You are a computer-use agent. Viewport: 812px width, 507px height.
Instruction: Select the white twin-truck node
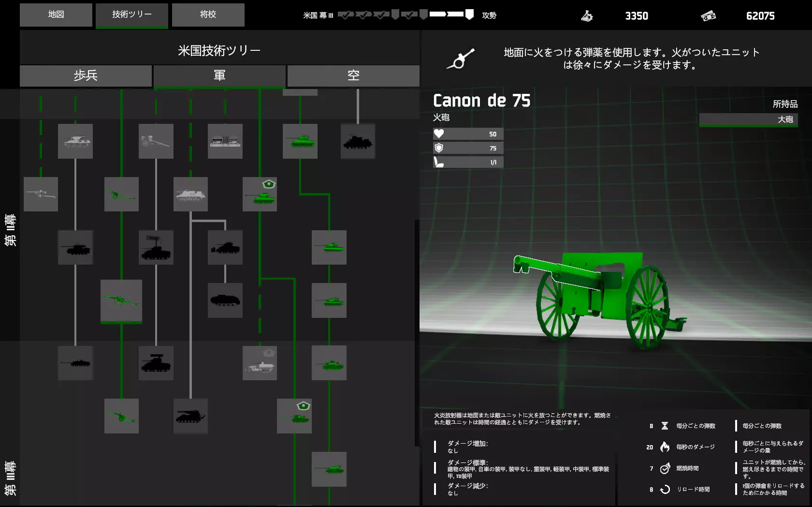(x=225, y=141)
